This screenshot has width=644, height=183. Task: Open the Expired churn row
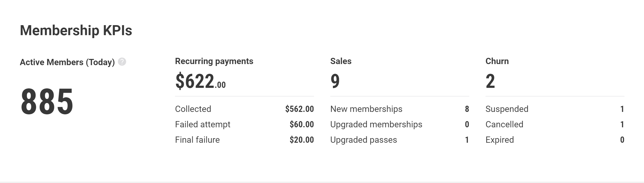coord(555,140)
